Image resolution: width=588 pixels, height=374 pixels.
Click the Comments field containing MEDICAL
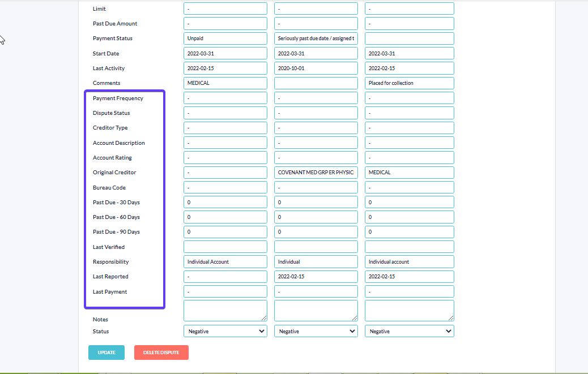point(225,83)
